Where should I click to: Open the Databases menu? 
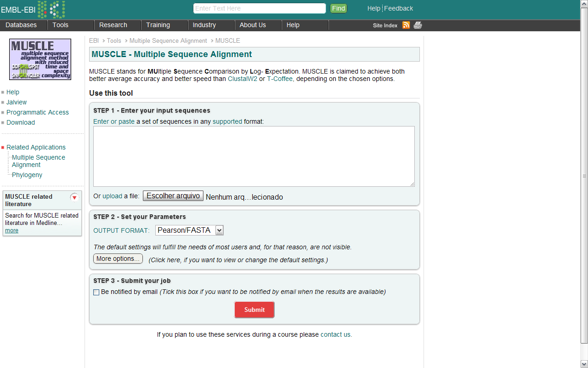pyautogui.click(x=21, y=25)
